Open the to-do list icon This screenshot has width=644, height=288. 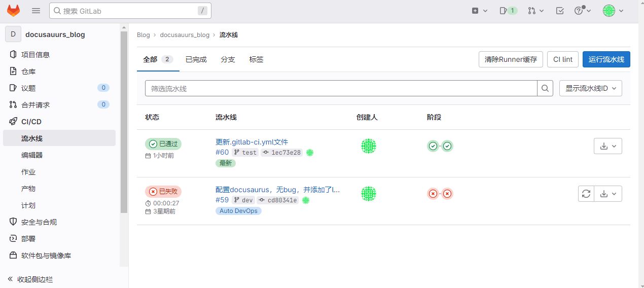tap(560, 11)
